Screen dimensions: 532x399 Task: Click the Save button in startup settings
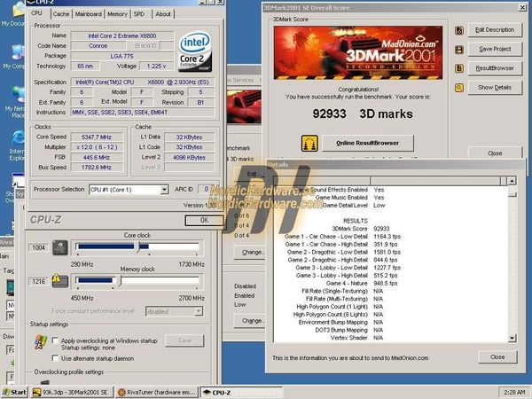184,340
